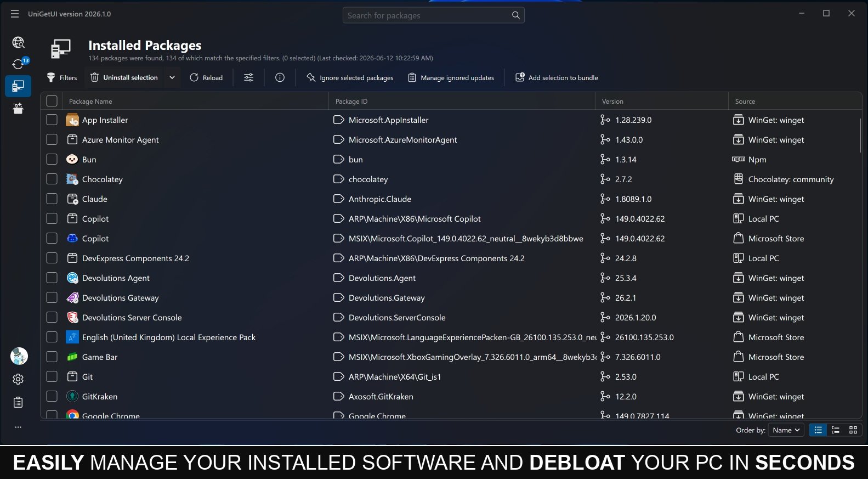Click version 12.2.0 of GitKraken
The height and width of the screenshot is (479, 868).
tap(626, 397)
